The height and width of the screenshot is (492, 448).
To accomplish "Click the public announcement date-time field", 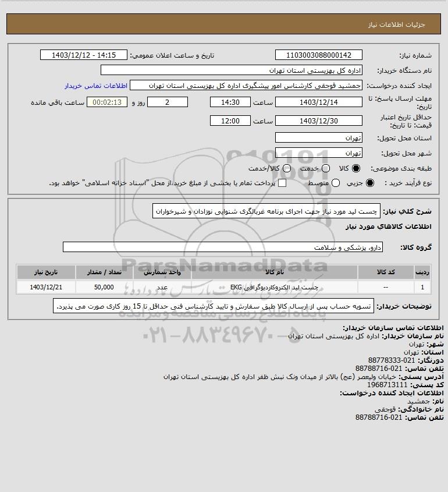I will pyautogui.click(x=84, y=55).
